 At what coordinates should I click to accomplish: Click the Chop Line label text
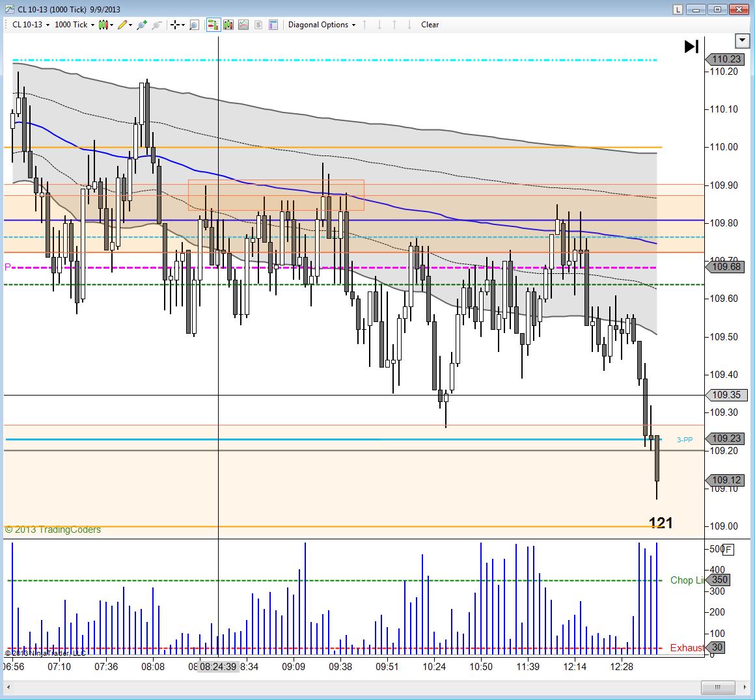coord(687,580)
